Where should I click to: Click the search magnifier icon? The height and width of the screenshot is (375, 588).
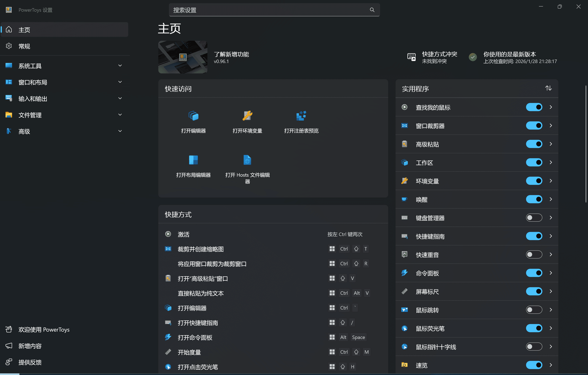[x=372, y=10]
